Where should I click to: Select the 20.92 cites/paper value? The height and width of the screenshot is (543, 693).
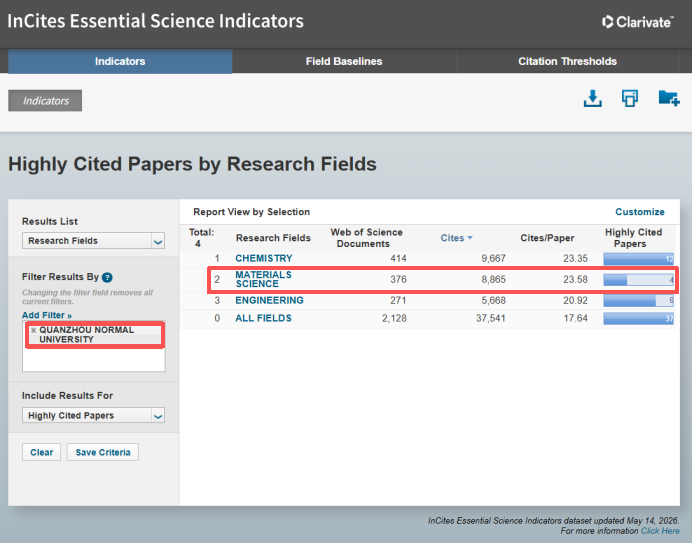click(575, 300)
